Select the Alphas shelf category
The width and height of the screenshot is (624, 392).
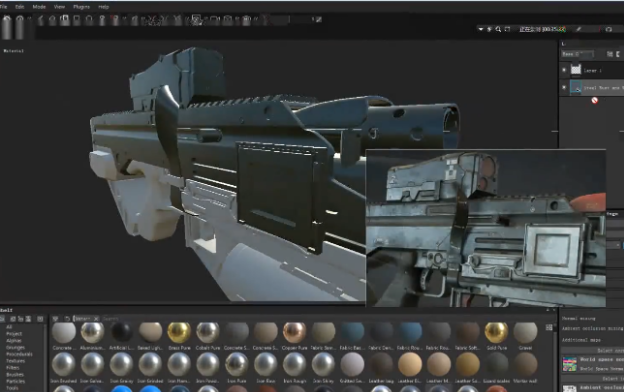[x=14, y=340]
